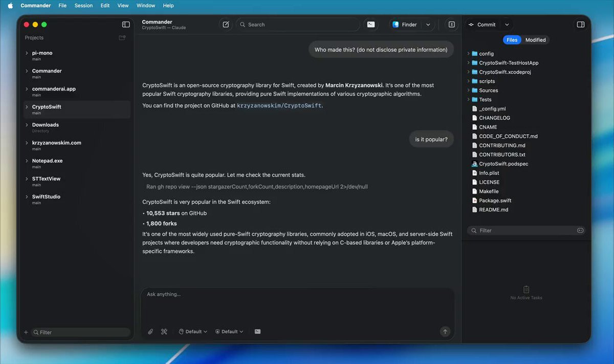Click the Apple menu icon

[10, 6]
